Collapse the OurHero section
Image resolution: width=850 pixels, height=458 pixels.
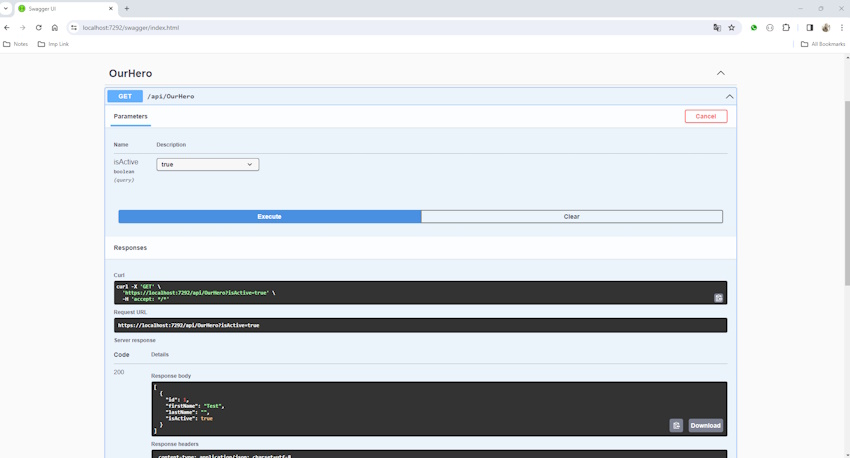720,73
